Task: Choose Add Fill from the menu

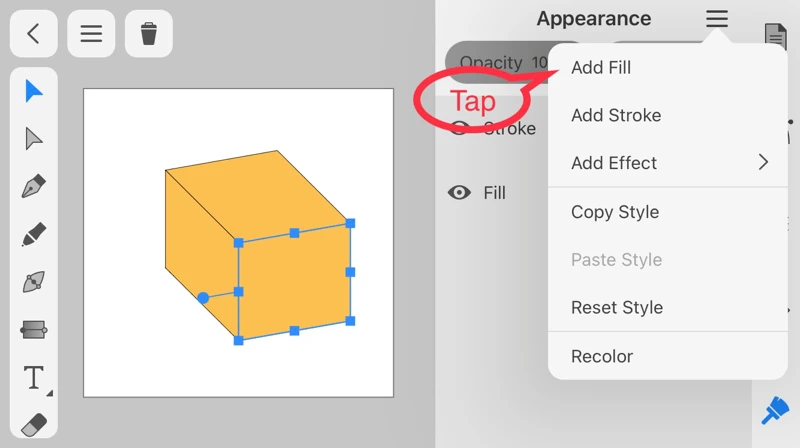Action: point(601,68)
